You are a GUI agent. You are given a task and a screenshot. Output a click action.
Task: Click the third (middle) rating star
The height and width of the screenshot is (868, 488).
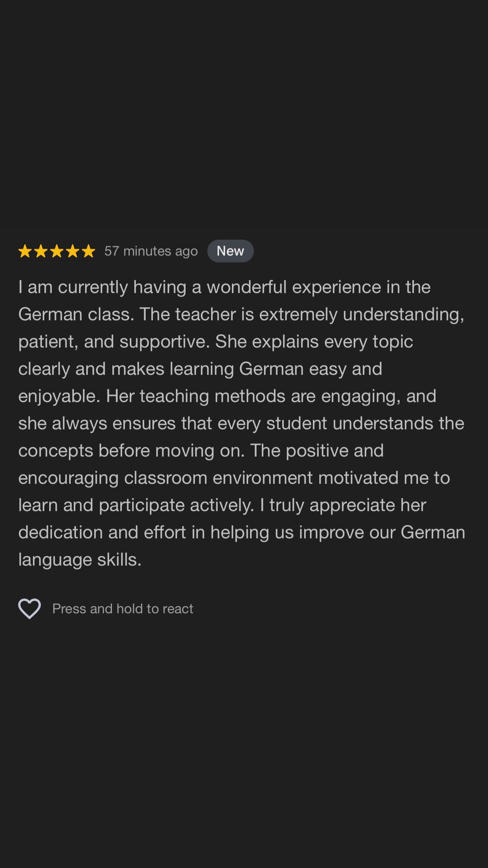point(57,251)
